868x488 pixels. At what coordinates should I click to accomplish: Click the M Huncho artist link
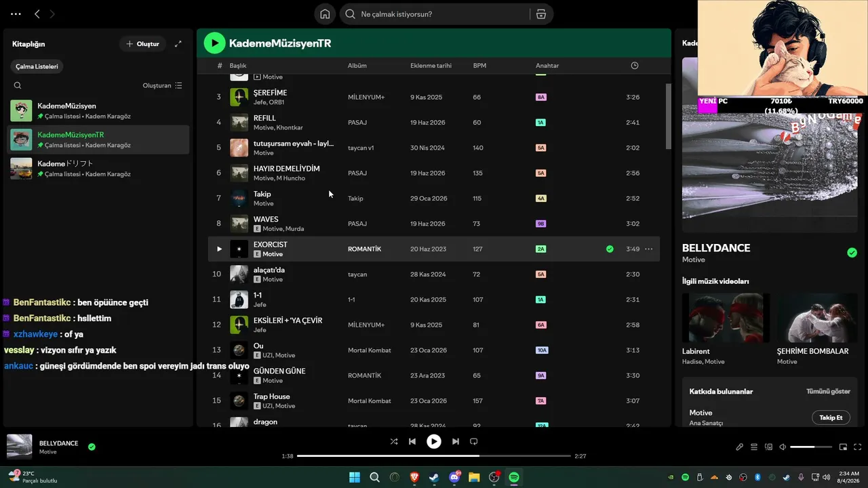[291, 178]
